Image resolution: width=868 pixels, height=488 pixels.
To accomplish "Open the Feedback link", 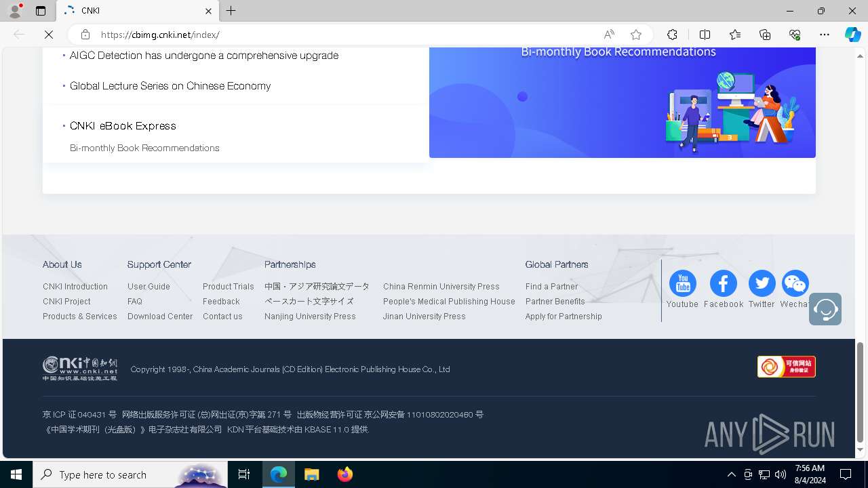I will [x=221, y=302].
